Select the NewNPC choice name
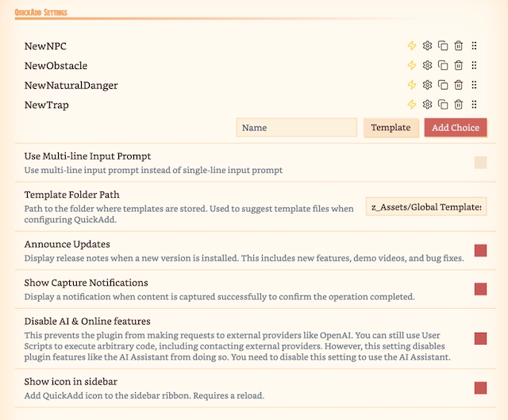508x420 pixels. coord(45,46)
